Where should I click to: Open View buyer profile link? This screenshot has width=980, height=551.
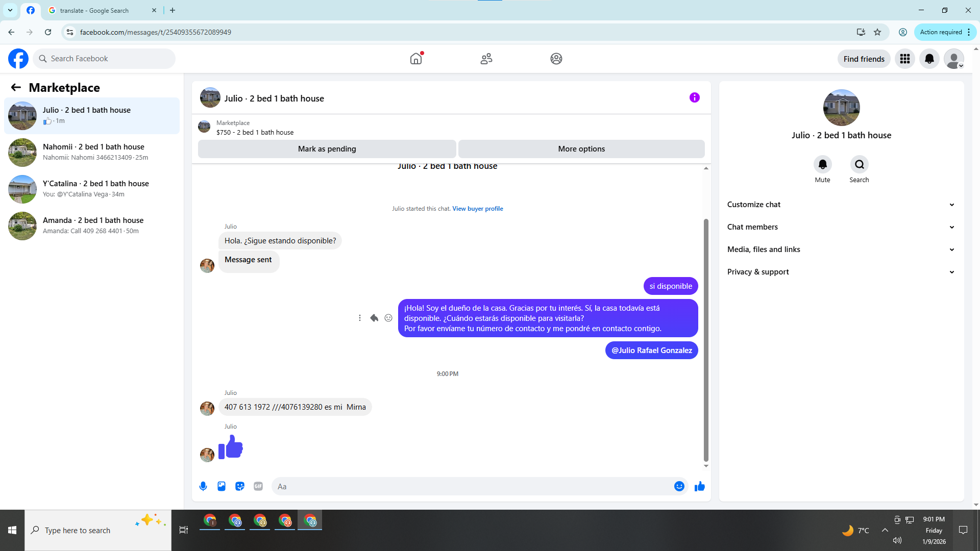(477, 209)
